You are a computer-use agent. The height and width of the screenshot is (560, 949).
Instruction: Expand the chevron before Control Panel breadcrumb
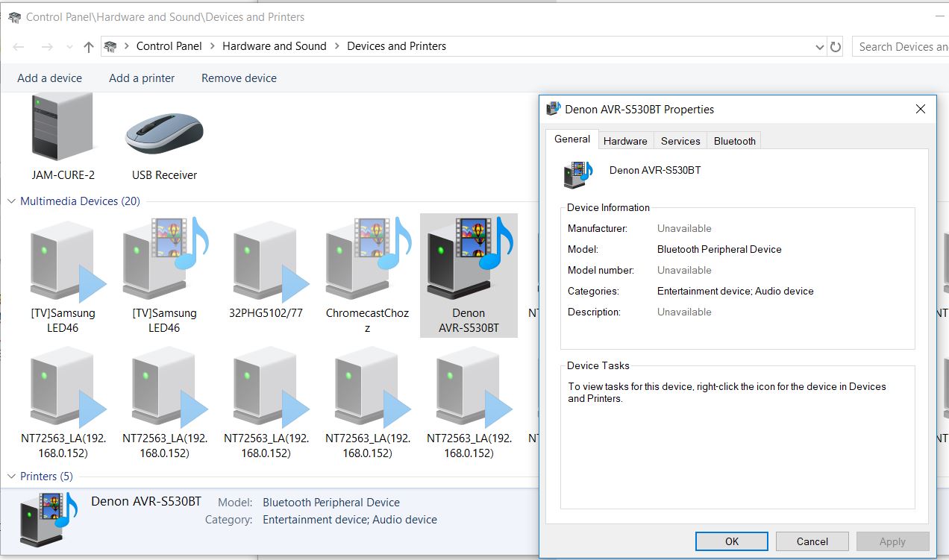pyautogui.click(x=127, y=46)
